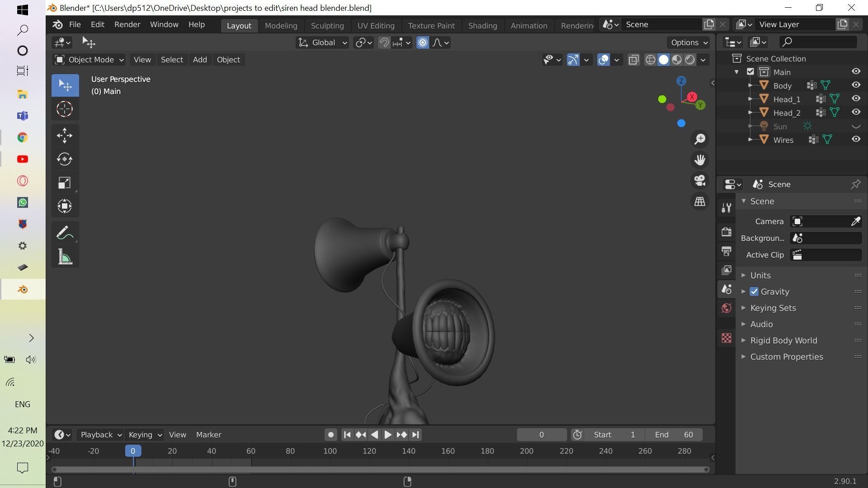Open the viewport Add menu
Image resolution: width=868 pixels, height=488 pixels.
click(x=200, y=60)
